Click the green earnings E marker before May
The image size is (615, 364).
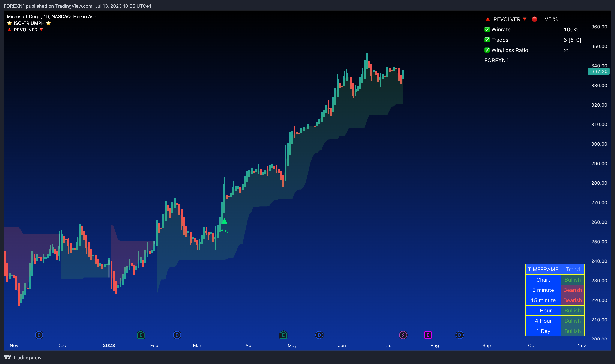[283, 335]
